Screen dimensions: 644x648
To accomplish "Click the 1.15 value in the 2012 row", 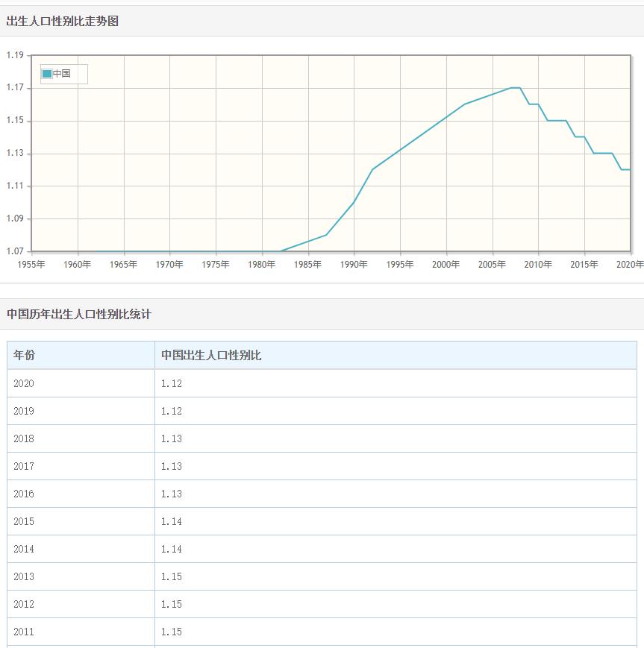I will click(x=171, y=604).
